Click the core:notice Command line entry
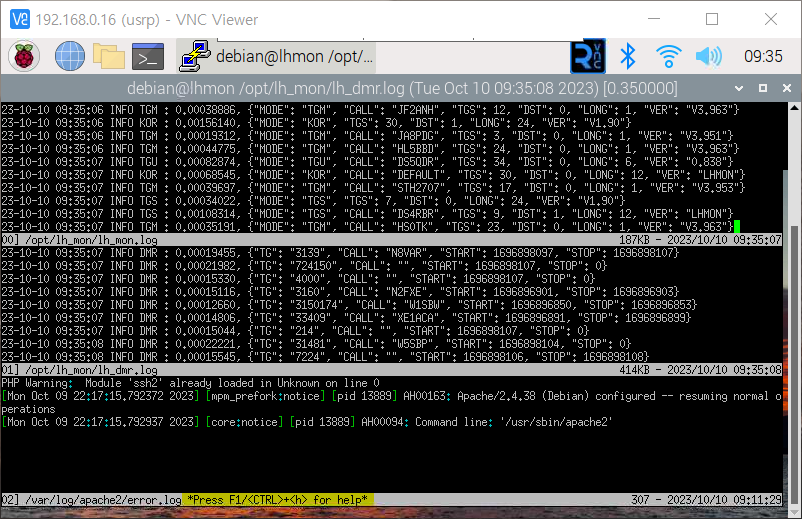The height and width of the screenshot is (519, 802). (307, 422)
